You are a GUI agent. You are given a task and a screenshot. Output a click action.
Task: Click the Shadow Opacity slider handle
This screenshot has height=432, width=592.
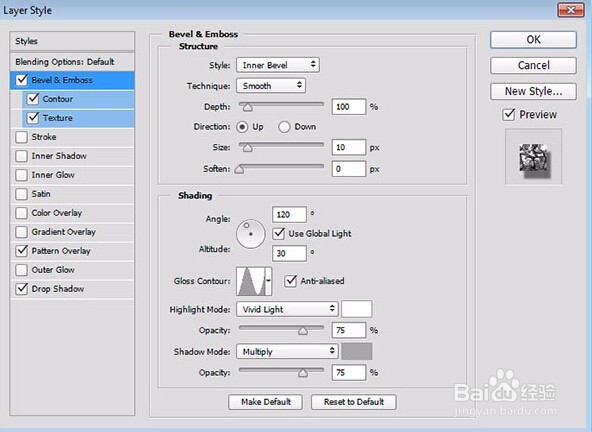pyautogui.click(x=303, y=373)
